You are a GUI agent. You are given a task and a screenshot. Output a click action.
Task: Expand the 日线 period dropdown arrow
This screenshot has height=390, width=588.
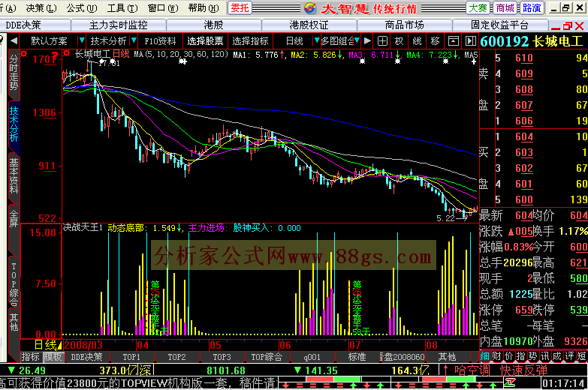pyautogui.click(x=316, y=40)
